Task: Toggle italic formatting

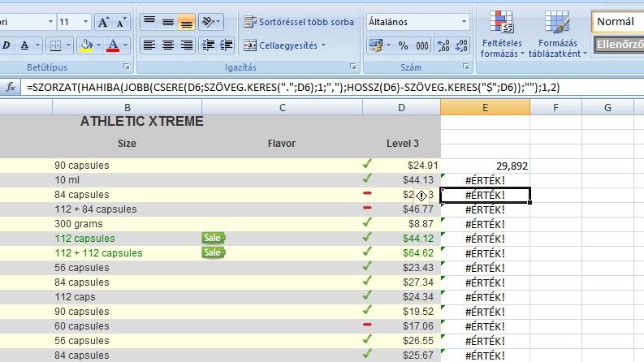Action: pyautogui.click(x=6, y=45)
